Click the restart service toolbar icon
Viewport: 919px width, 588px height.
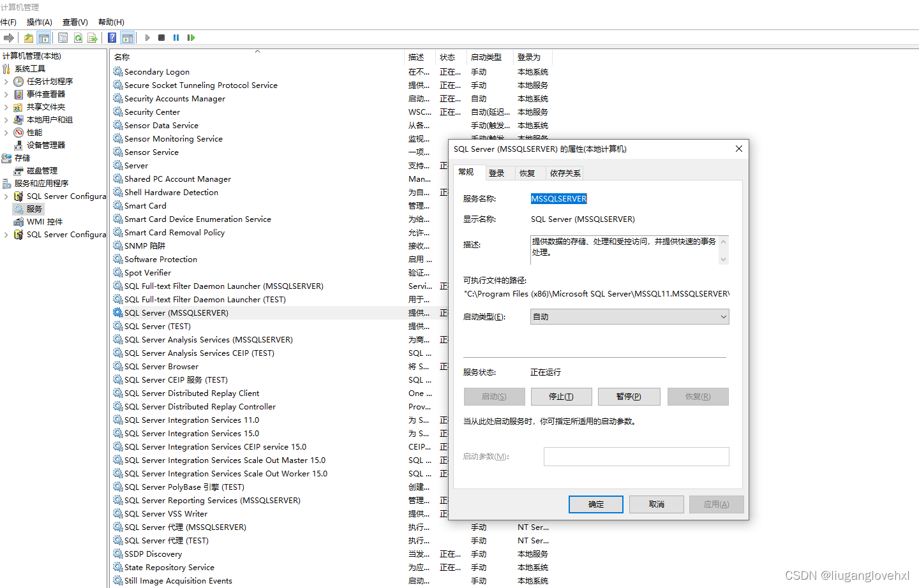point(191,38)
